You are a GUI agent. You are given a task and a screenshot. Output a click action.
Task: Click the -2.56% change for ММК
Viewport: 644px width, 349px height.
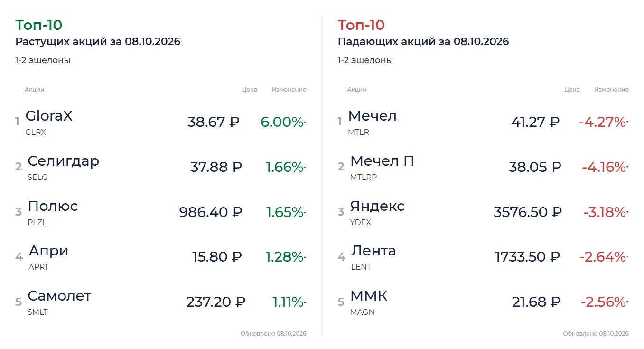604,302
